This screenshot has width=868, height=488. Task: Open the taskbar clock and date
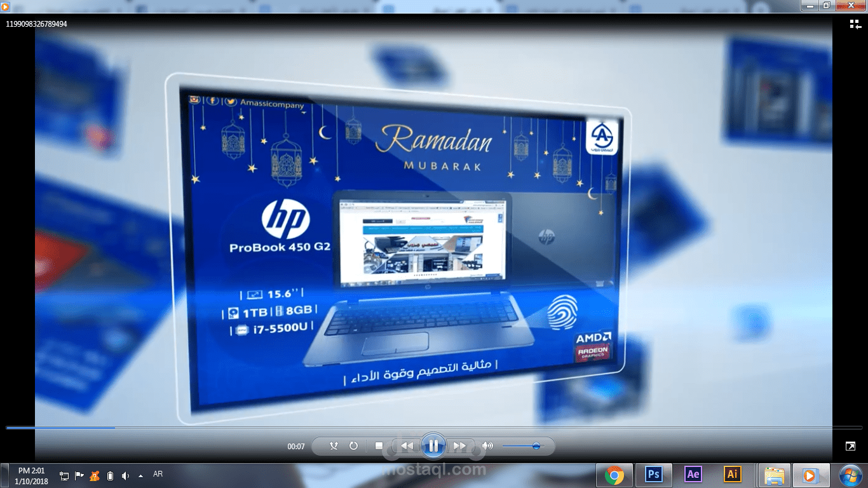31,475
